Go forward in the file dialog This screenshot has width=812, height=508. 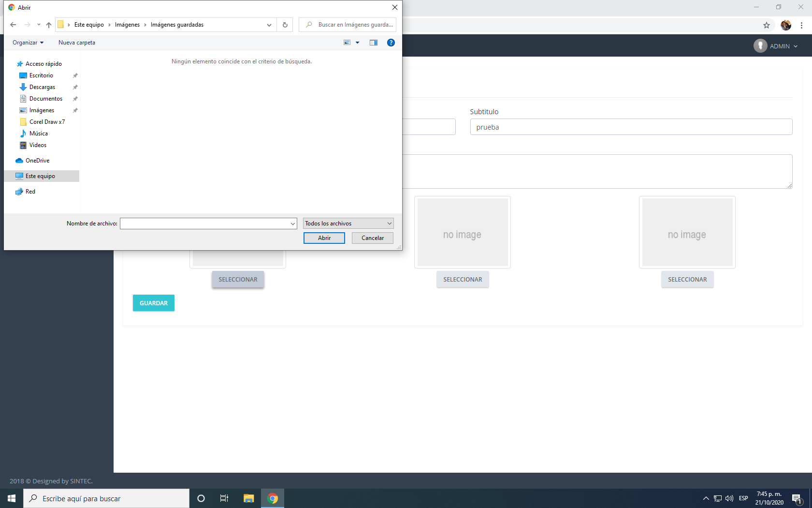click(27, 25)
